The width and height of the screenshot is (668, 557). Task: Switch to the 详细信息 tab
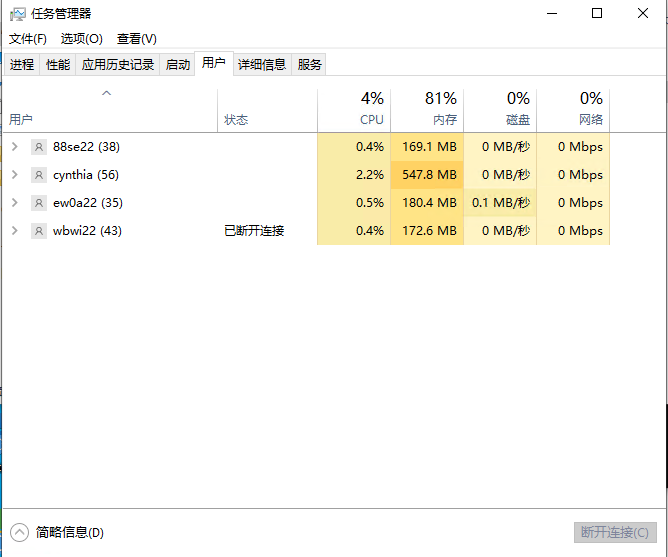[x=262, y=65]
